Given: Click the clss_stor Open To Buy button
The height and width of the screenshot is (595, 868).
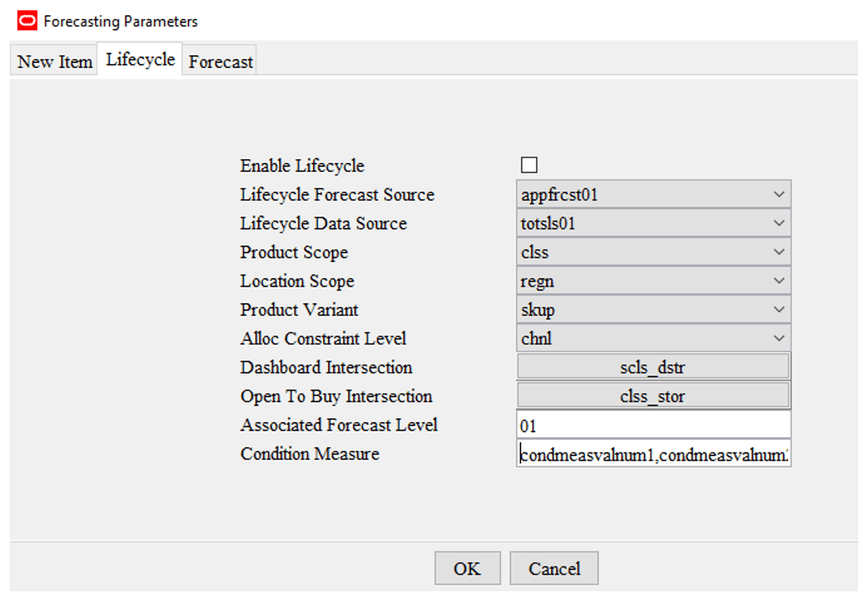Looking at the screenshot, I should pos(652,395).
